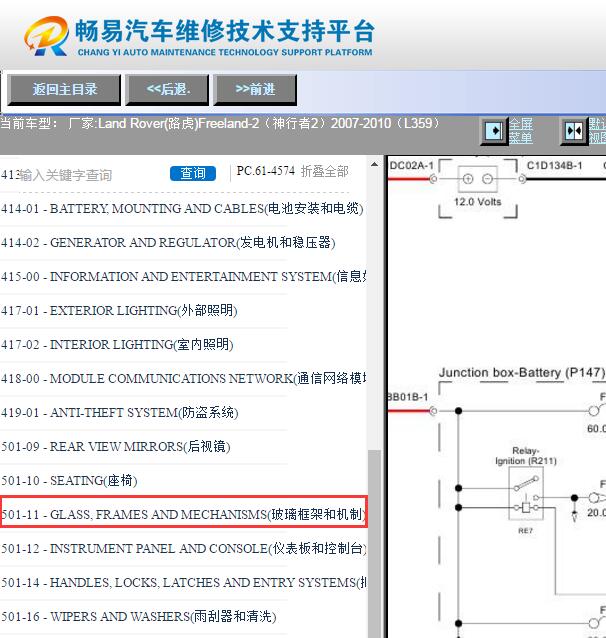Screen dimensions: 606x638
Task: Select 501-10 Seating entry
Action: click(69, 481)
